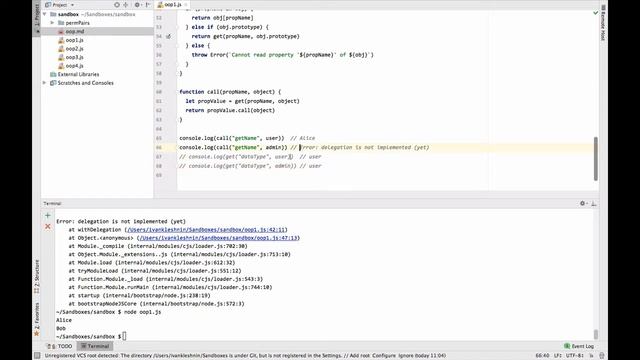Add new terminal session with plus icon
The height and width of the screenshot is (360, 640).
[x=48, y=215]
